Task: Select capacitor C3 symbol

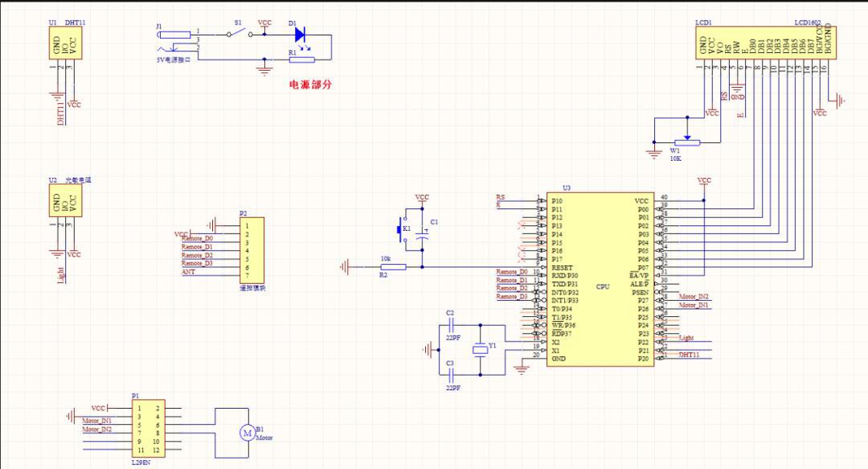Action: pos(450,375)
